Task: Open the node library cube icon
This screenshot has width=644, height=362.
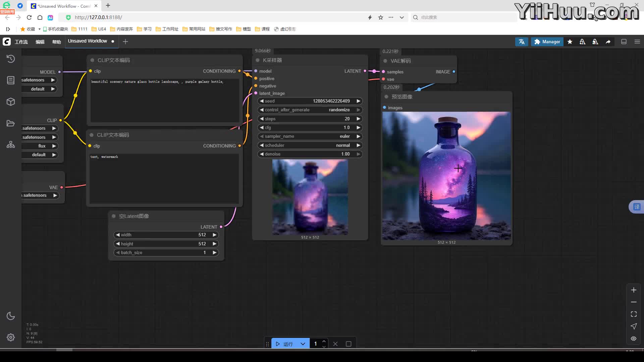Action: [11, 102]
